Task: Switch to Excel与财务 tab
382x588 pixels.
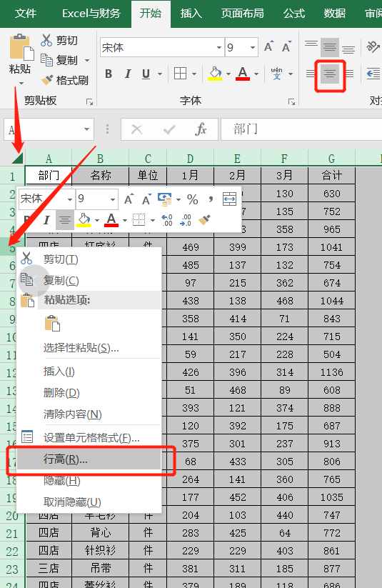Action: (x=91, y=14)
